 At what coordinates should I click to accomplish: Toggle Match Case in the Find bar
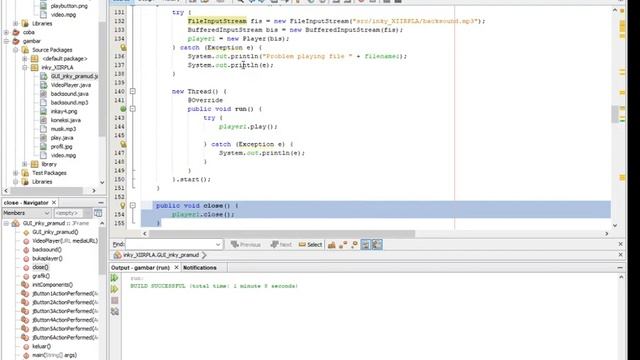tap(332, 245)
